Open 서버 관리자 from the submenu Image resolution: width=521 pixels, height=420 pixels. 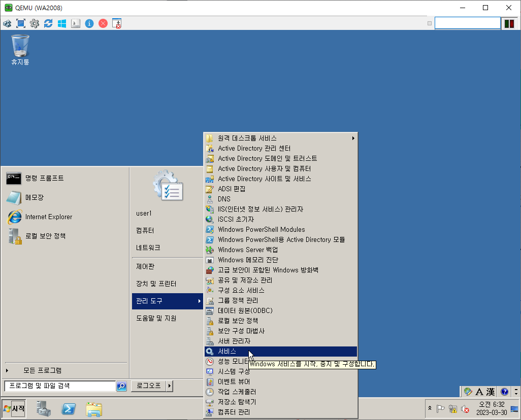click(x=281, y=341)
